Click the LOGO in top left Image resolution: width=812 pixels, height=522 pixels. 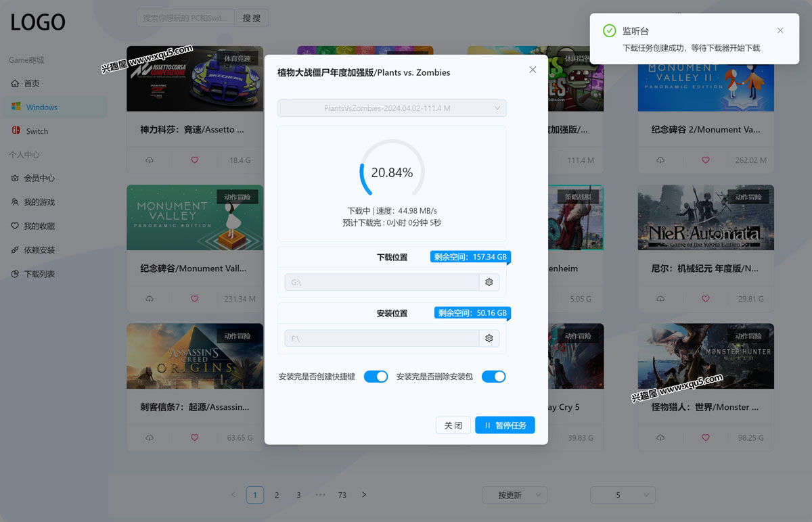38,22
